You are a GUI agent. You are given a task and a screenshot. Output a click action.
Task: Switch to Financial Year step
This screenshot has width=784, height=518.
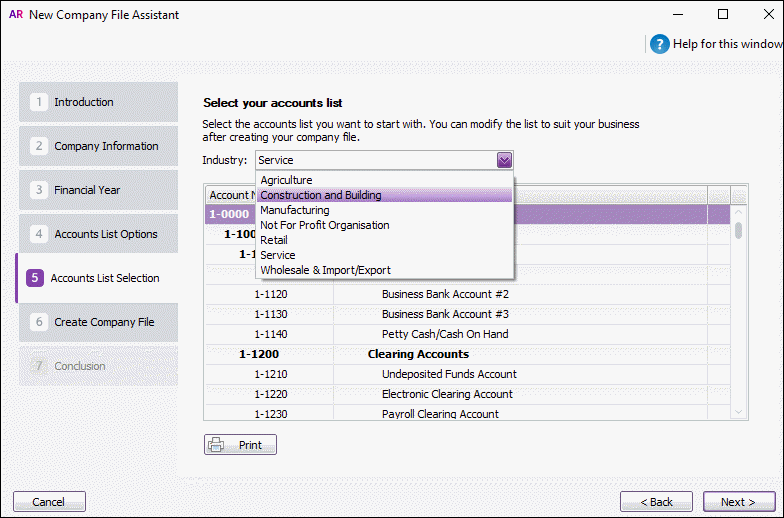coord(97,190)
